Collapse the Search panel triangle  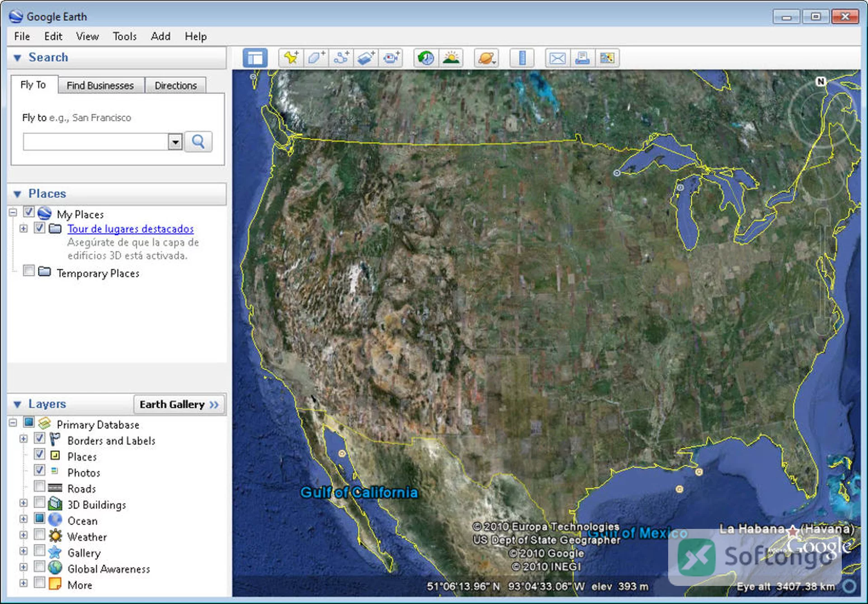click(18, 58)
